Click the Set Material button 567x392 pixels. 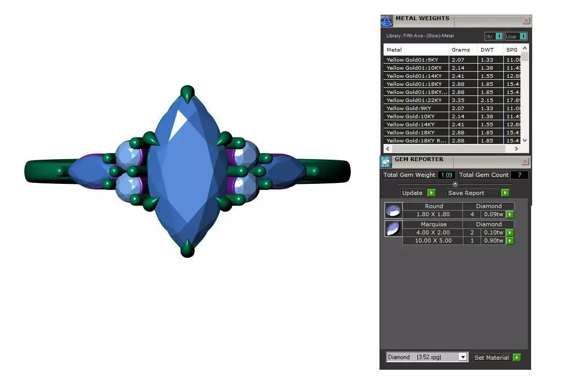[x=493, y=357]
